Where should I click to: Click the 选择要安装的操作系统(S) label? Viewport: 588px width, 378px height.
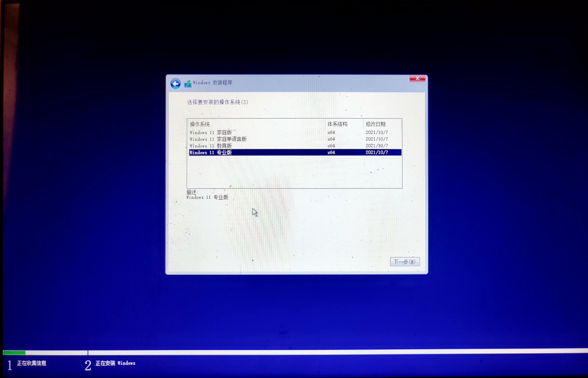point(217,102)
